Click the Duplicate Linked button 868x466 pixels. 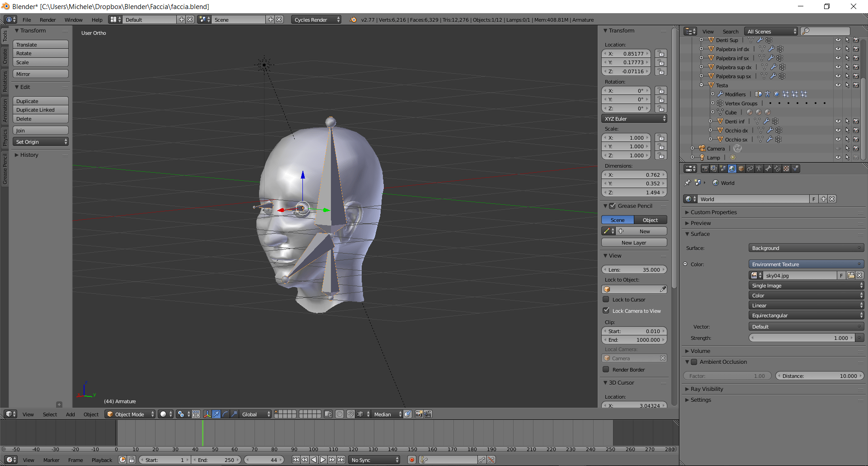pyautogui.click(x=41, y=109)
